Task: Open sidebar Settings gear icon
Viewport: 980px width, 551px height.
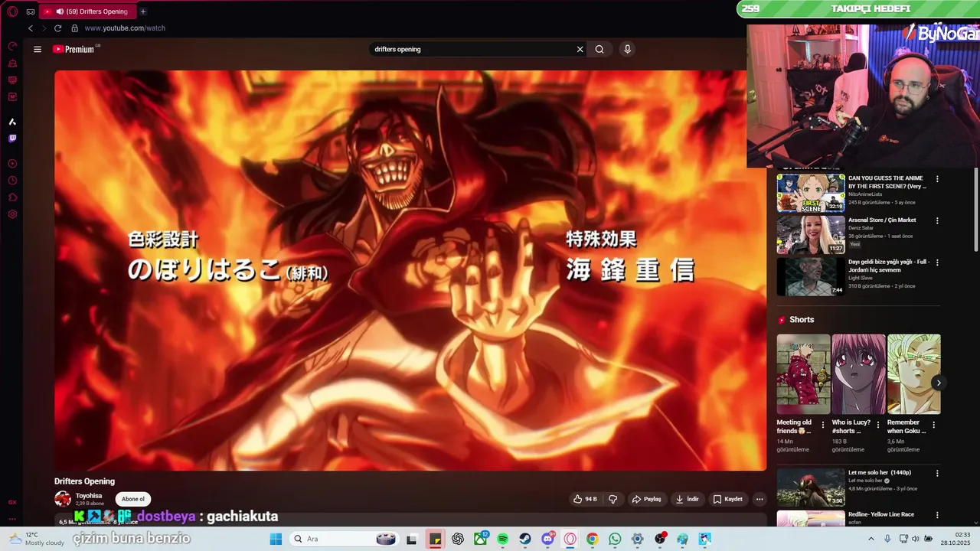Action: tap(12, 214)
